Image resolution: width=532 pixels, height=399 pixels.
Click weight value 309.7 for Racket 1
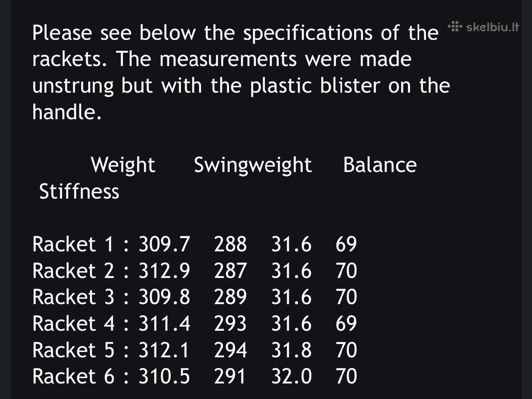164,244
